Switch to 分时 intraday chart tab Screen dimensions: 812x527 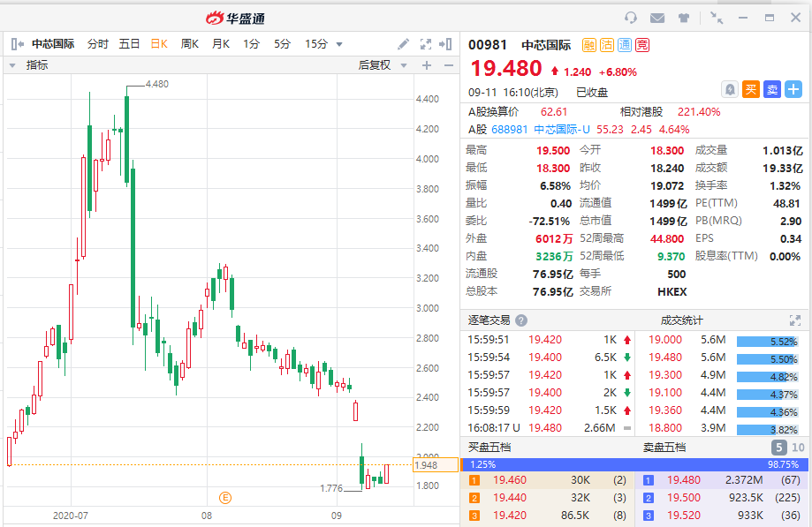[x=97, y=44]
